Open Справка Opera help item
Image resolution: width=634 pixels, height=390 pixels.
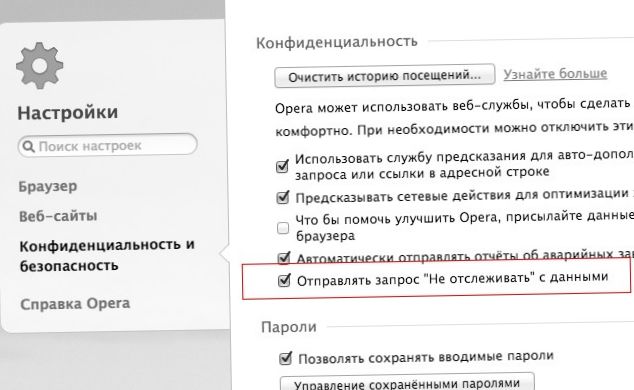75,304
